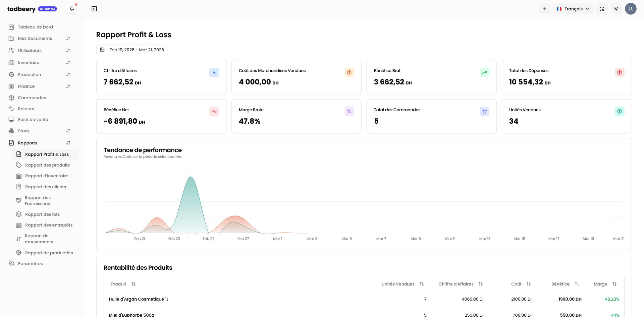Open Rapport de production
644x317 pixels.
pos(49,253)
